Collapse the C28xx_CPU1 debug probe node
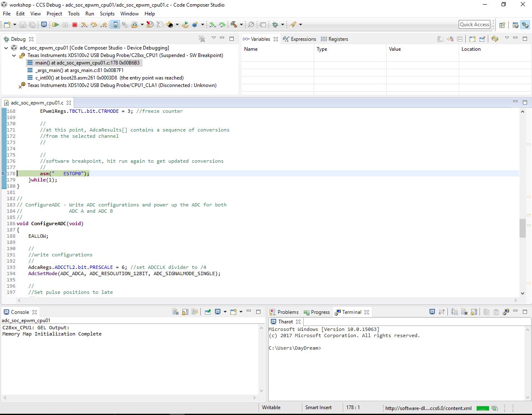Image resolution: width=532 pixels, height=415 pixels. (14, 55)
